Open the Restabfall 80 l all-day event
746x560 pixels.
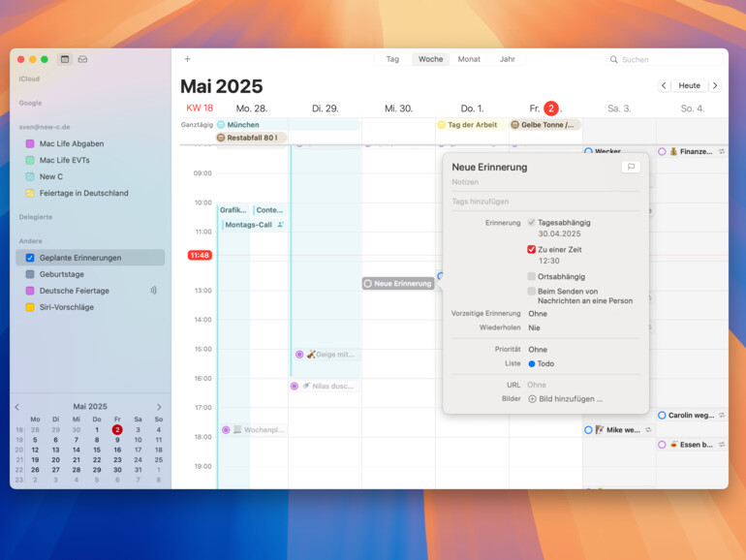[x=252, y=138]
